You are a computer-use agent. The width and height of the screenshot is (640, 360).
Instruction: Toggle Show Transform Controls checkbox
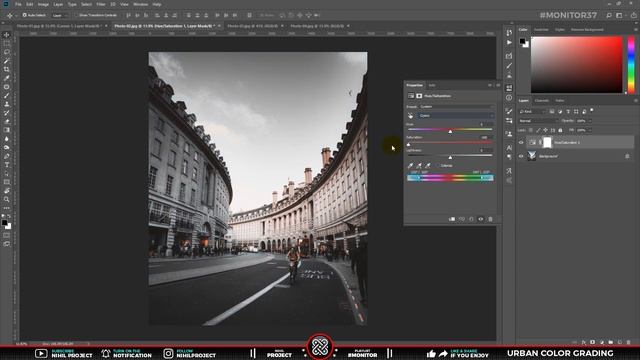point(76,15)
